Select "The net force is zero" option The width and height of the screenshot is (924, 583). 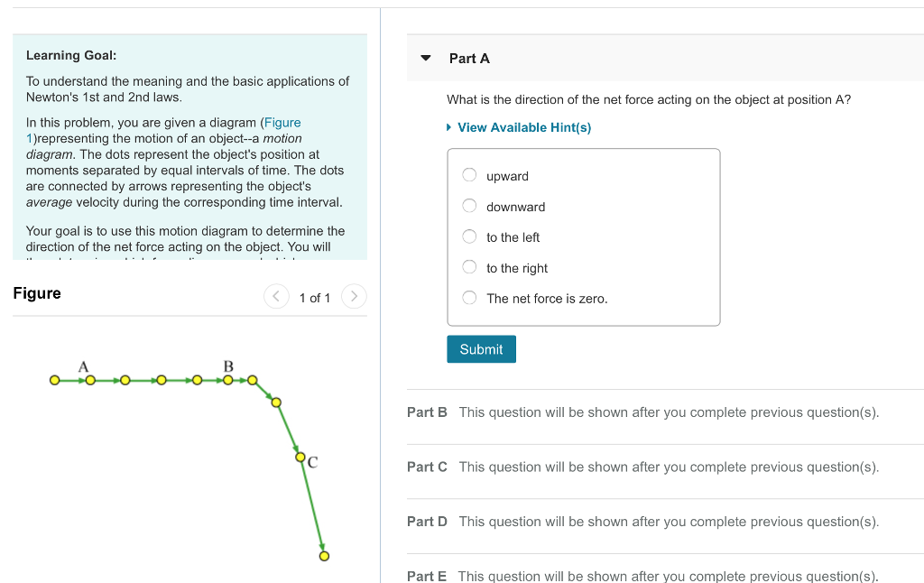pos(469,297)
